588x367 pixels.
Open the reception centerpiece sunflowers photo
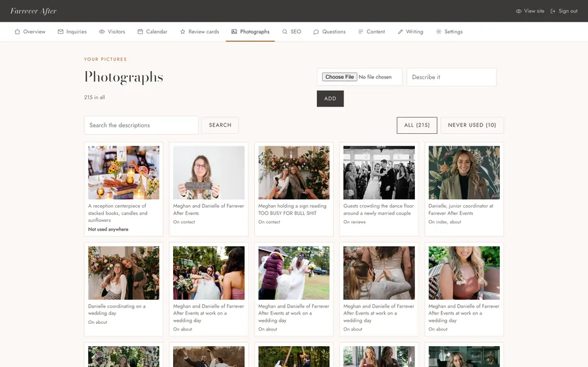pos(123,172)
